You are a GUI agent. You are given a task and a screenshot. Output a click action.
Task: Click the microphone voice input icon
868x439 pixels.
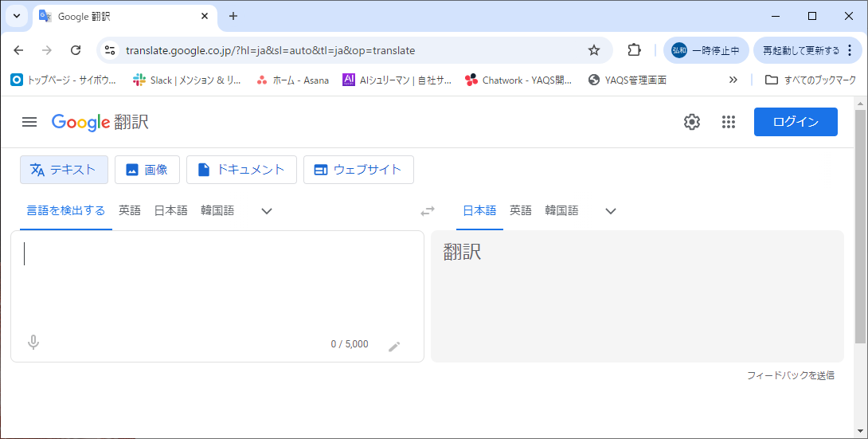click(x=33, y=343)
